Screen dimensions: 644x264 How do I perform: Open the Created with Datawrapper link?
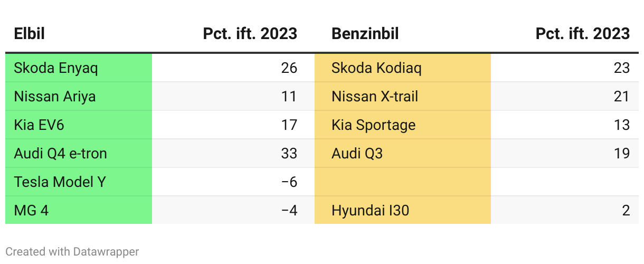point(72,252)
